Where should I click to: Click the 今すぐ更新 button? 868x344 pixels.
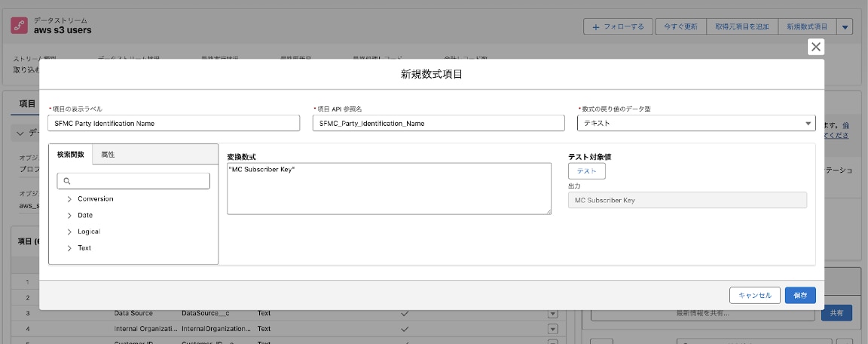680,26
